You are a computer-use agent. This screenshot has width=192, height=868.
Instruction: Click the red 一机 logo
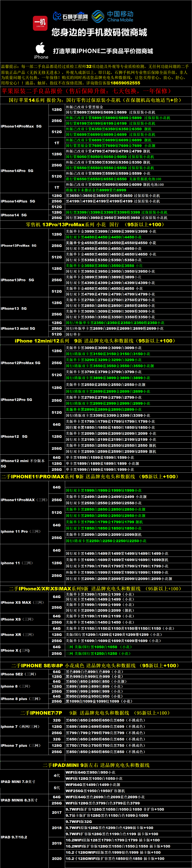coord(40,23)
